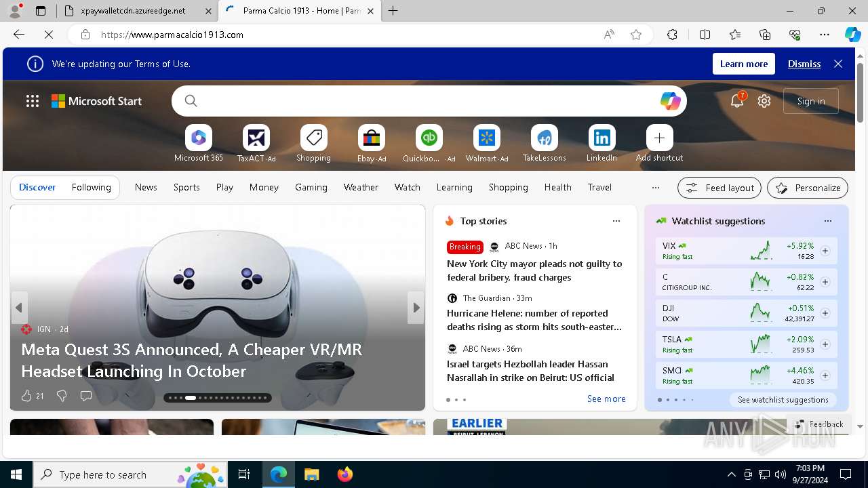Screen dimensions: 868x488
Task: Switch to the xpaywalletcdn.azureedge.net tab
Action: pyautogui.click(x=136, y=11)
